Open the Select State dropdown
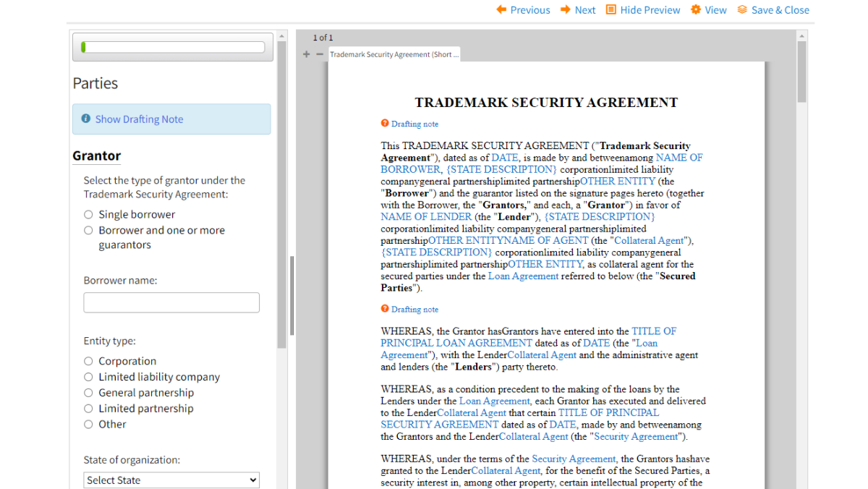The height and width of the screenshot is (489, 868). click(171, 480)
